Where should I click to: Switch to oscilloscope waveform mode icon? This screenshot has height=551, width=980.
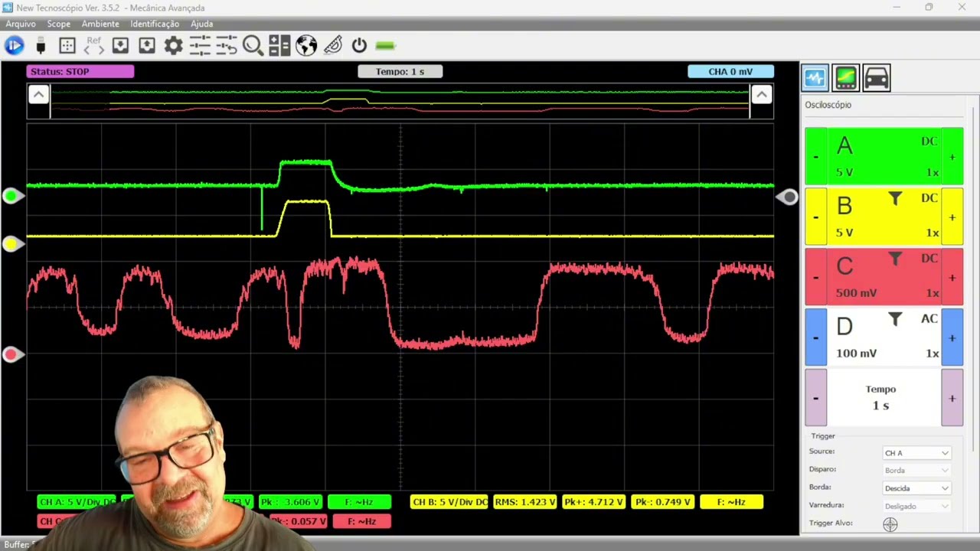click(x=815, y=78)
